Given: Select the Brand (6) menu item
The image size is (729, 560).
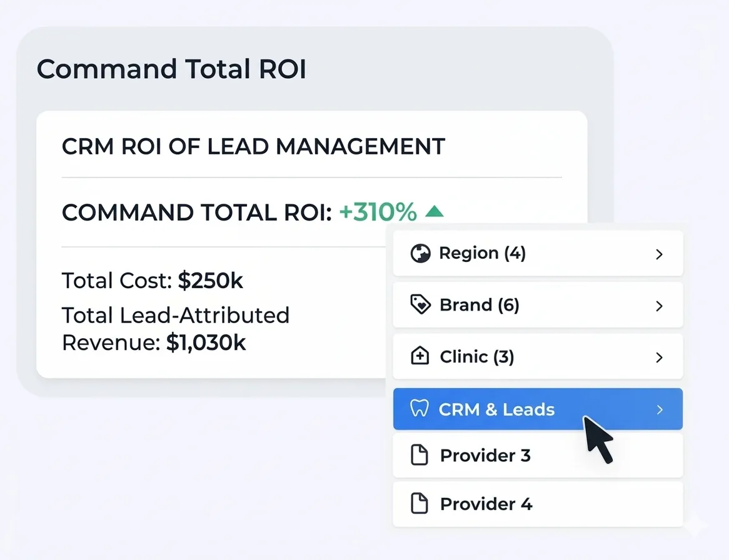Looking at the screenshot, I should [x=480, y=305].
